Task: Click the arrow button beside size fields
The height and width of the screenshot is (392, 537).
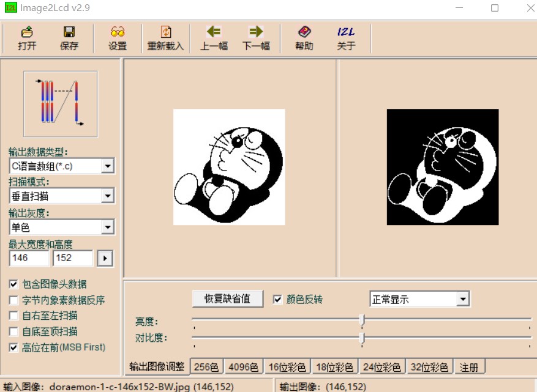Action: tap(105, 259)
